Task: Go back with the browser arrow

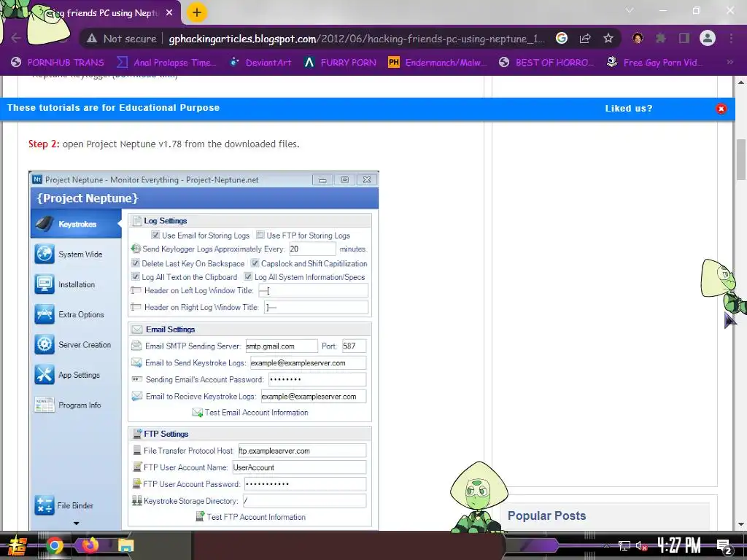Action: (x=16, y=38)
